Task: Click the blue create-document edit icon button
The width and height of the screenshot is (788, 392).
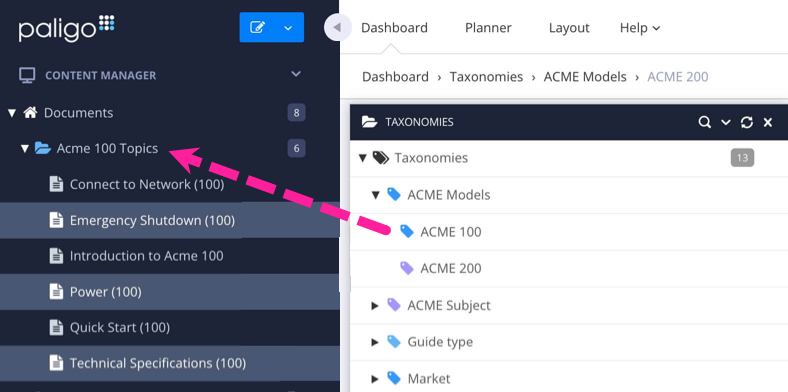Action: click(257, 27)
